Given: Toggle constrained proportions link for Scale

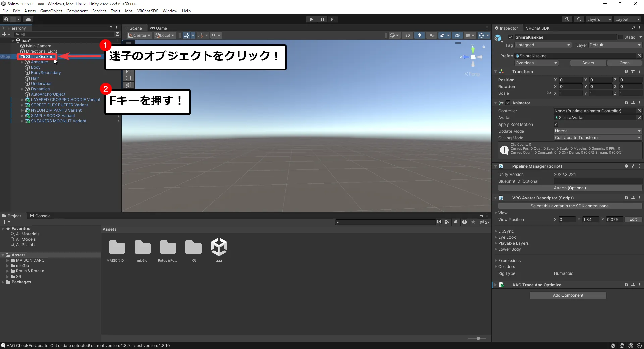Looking at the screenshot, I should tap(549, 93).
